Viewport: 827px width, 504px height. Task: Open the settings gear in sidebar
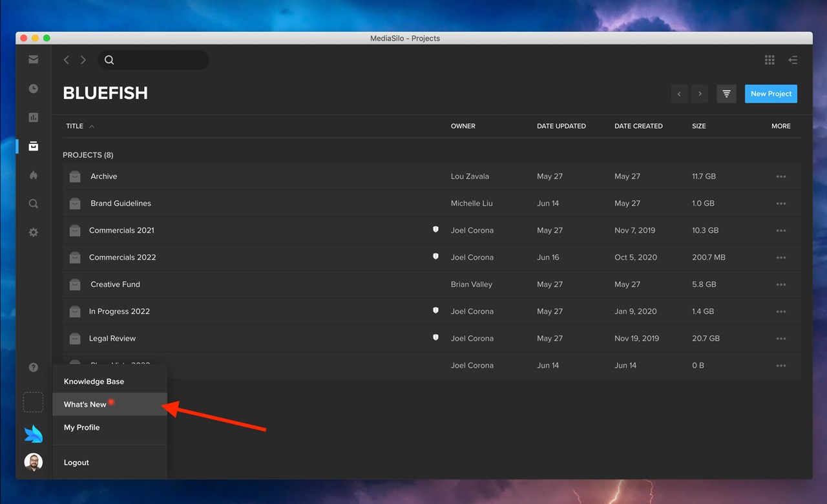(x=34, y=233)
